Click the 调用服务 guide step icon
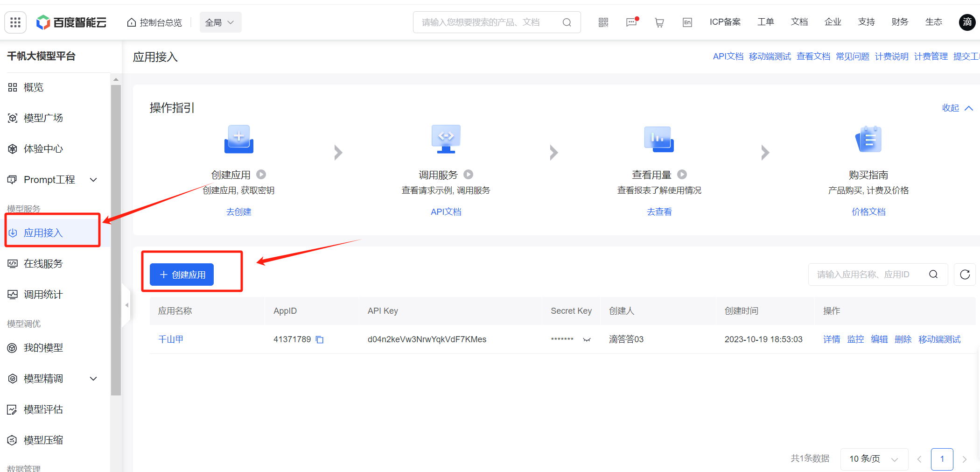This screenshot has width=980, height=472. 446,139
